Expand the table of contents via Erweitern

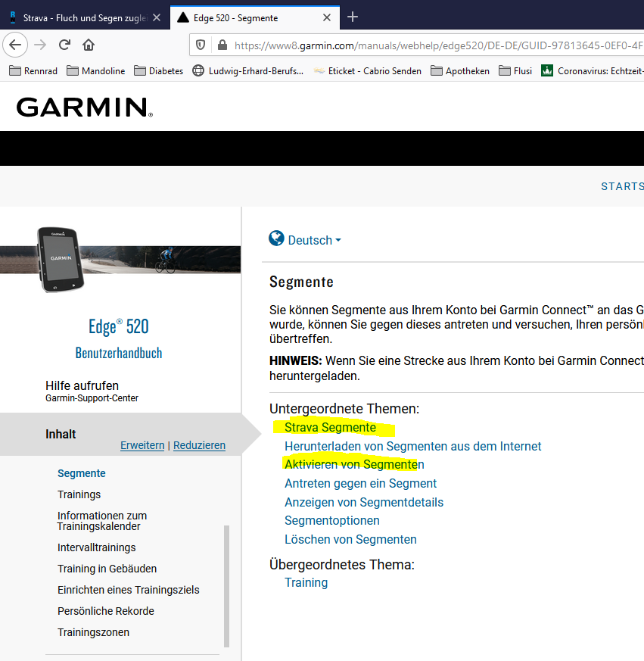[142, 445]
